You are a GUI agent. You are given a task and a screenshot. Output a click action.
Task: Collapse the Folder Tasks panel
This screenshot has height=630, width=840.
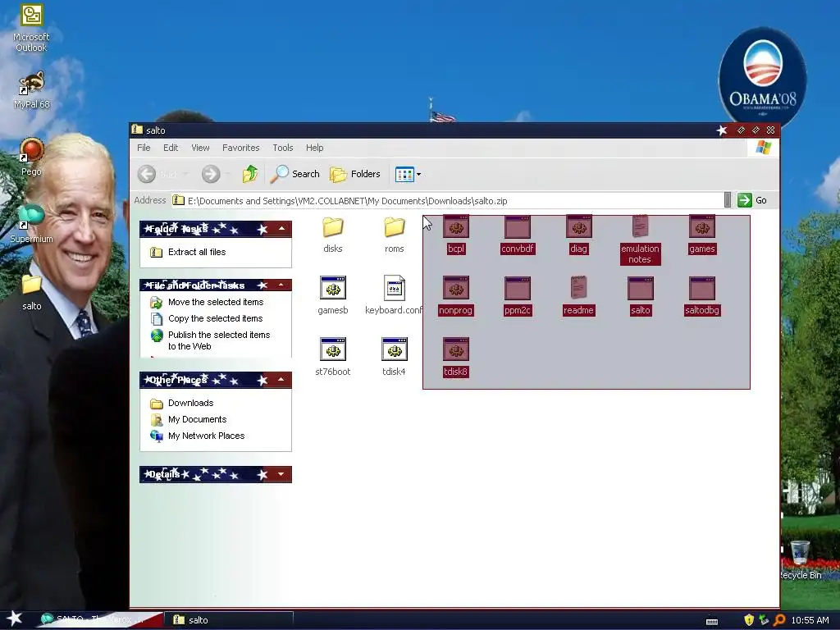281,229
